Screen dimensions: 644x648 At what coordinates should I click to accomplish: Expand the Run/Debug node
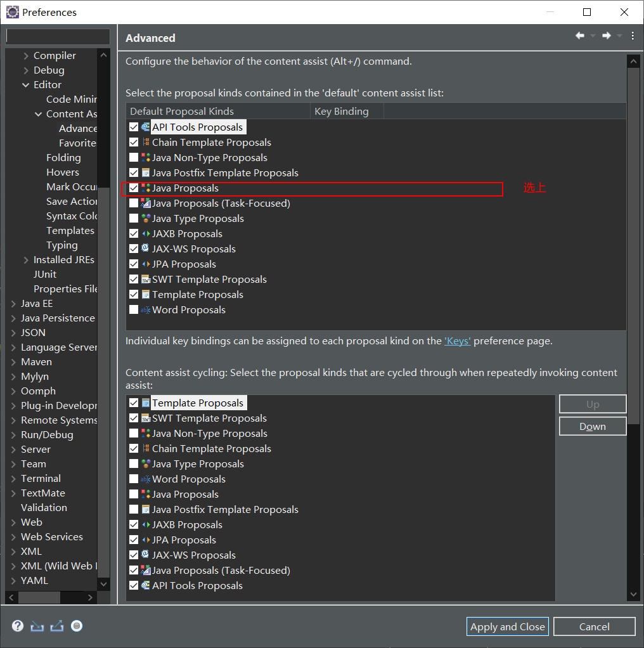click(x=13, y=435)
